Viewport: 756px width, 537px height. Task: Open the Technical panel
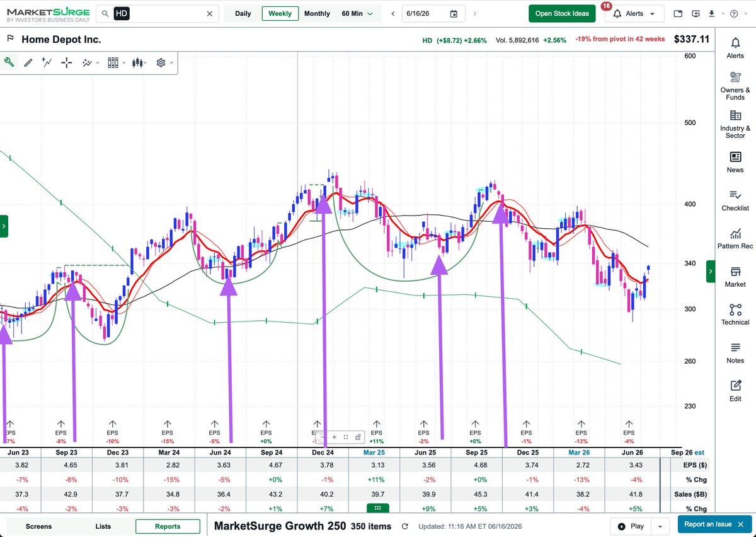click(x=735, y=315)
